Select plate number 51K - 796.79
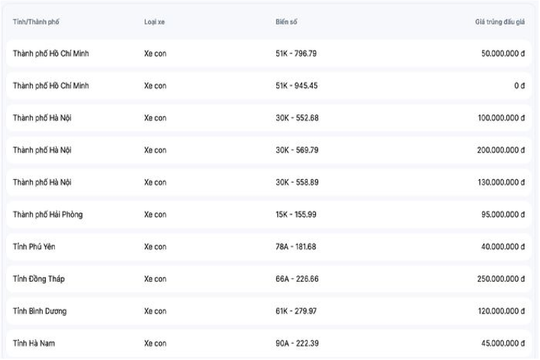Image resolution: width=540 pixels, height=360 pixels. click(296, 53)
